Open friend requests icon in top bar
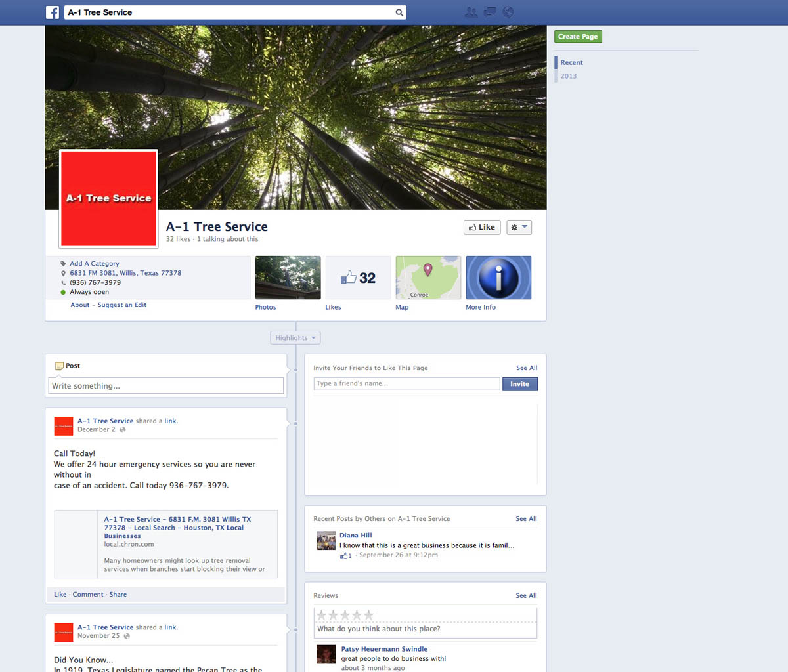The width and height of the screenshot is (788, 672). tap(471, 12)
